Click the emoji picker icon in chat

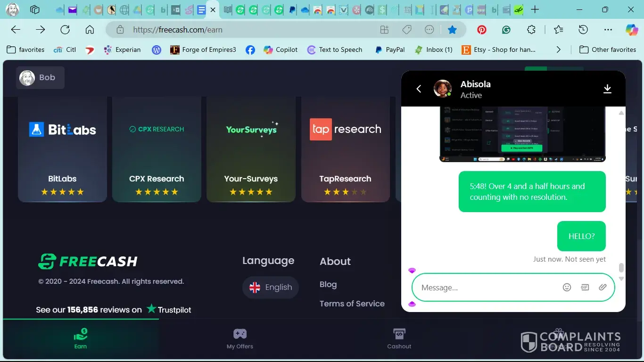pos(567,287)
